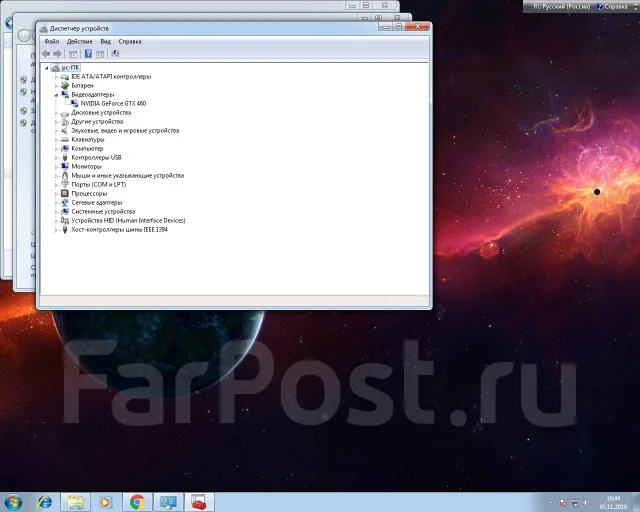Image resolution: width=640 pixels, height=512 pixels.
Task: Open Help via the blue question mark icon
Action: (88, 53)
